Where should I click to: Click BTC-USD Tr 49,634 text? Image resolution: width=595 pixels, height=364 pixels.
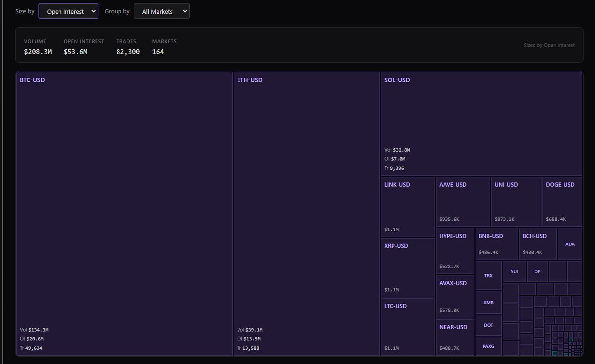tap(31, 348)
